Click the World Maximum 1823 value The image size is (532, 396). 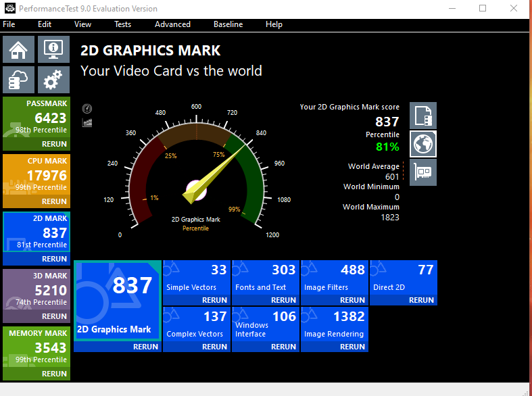click(390, 218)
